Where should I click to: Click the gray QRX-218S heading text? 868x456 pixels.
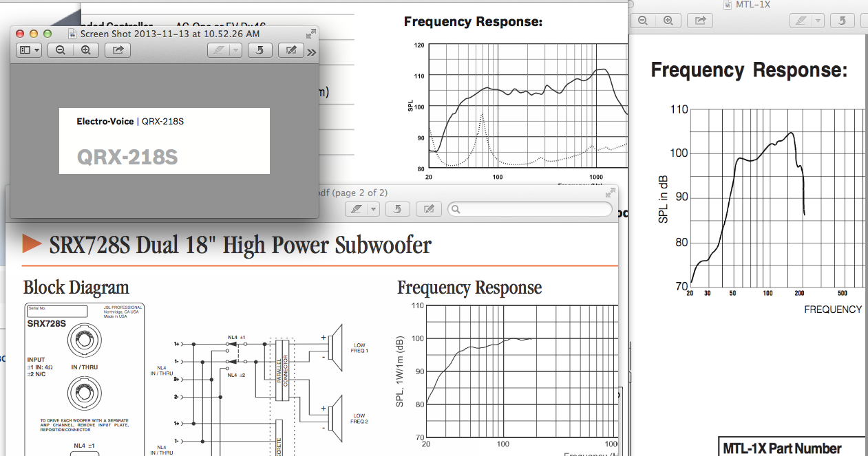pyautogui.click(x=127, y=158)
